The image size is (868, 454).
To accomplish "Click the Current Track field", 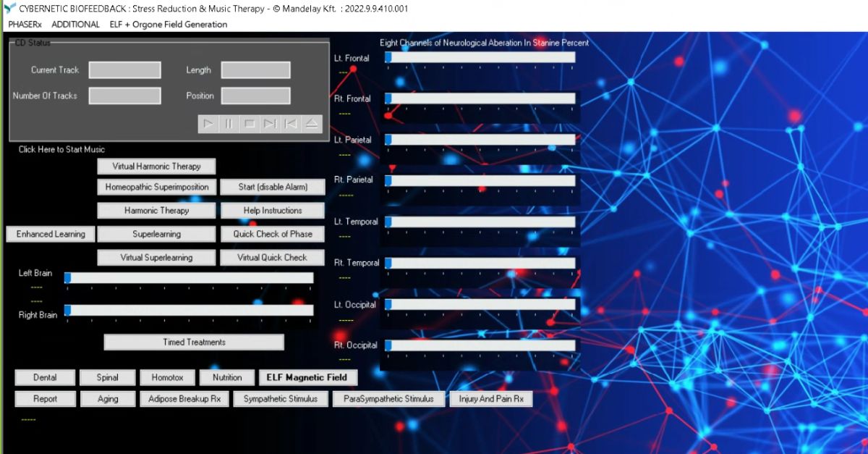I will pyautogui.click(x=124, y=70).
